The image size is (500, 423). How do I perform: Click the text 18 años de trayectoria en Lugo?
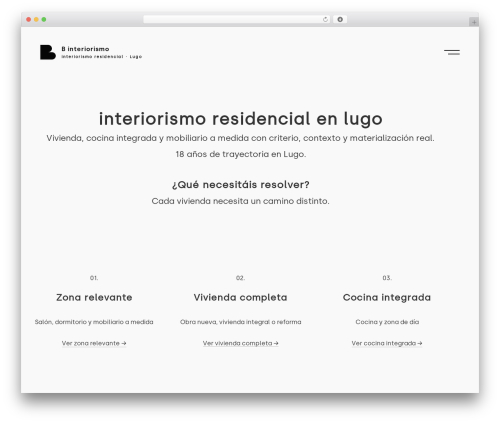pos(241,154)
